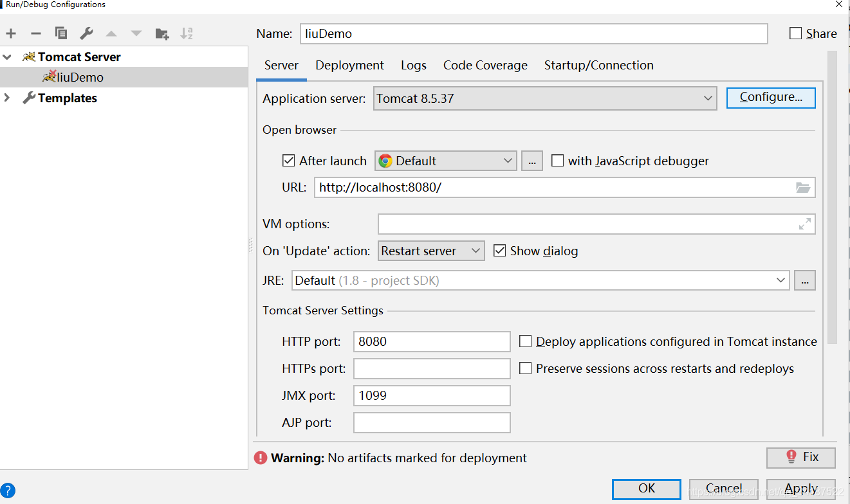Expand VM options field icon

tap(804, 224)
